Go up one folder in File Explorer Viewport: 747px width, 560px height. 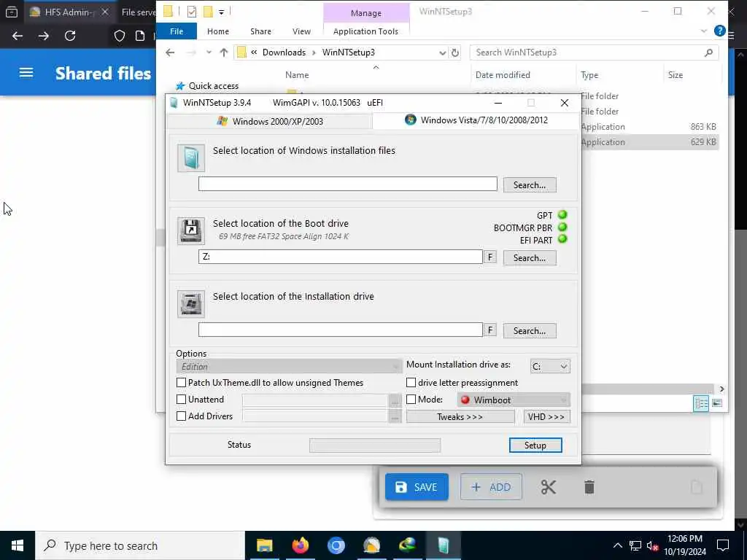224,52
